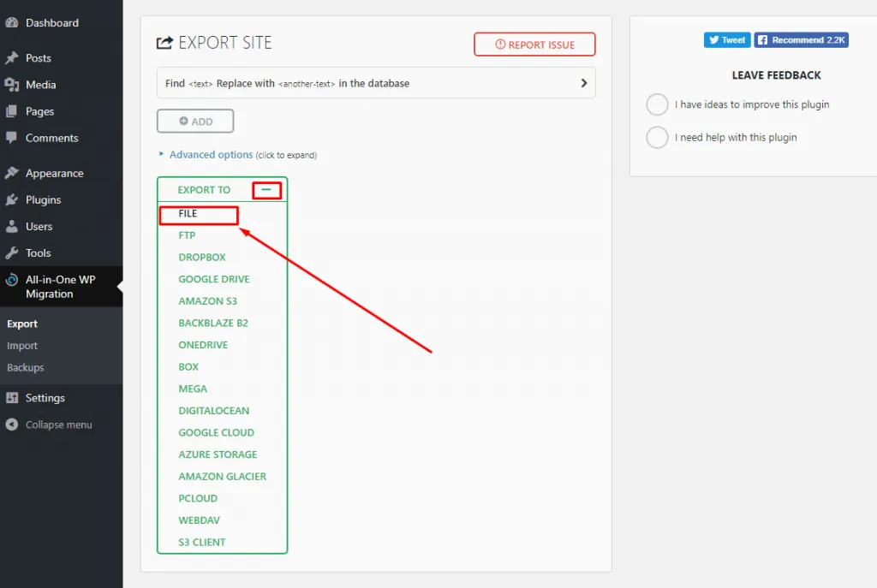Choose BACKBLAZE B2 export option
This screenshot has width=877, height=588.
pyautogui.click(x=213, y=323)
